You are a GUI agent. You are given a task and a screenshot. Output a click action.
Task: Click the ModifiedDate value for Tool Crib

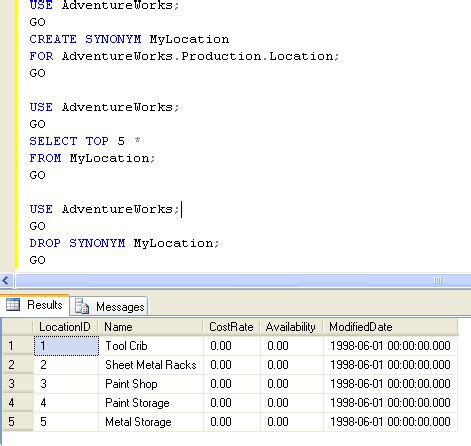tap(390, 346)
